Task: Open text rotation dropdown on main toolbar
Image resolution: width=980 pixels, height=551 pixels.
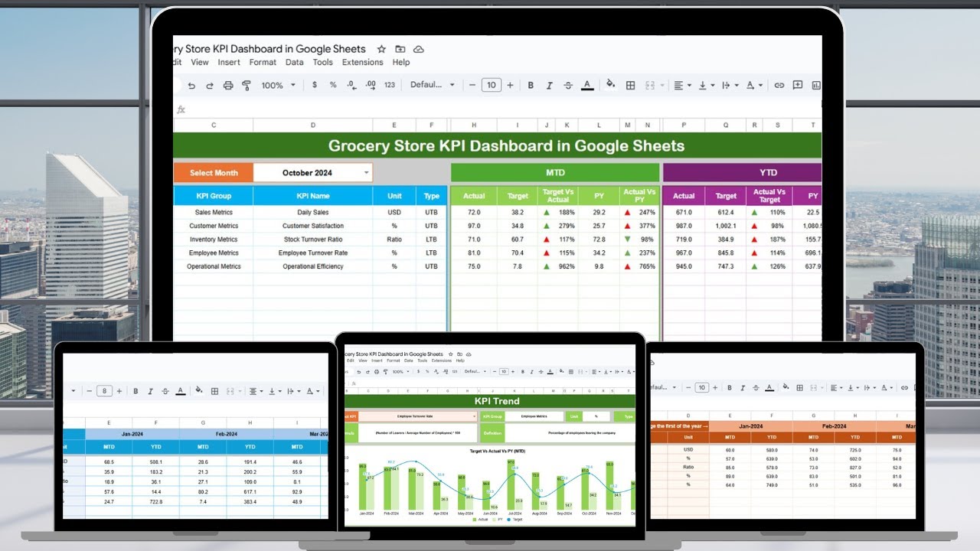Action: click(x=754, y=85)
